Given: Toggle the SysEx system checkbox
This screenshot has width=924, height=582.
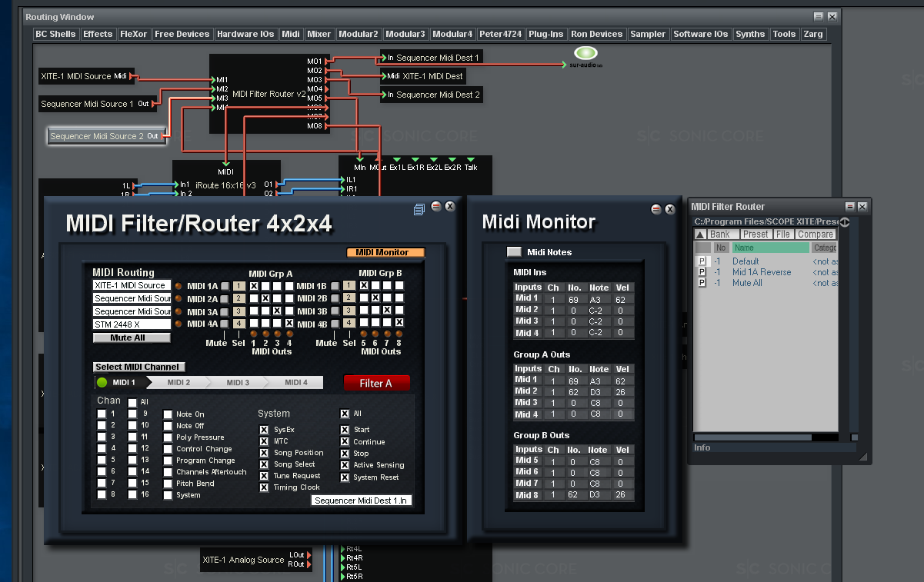Looking at the screenshot, I should (x=265, y=430).
